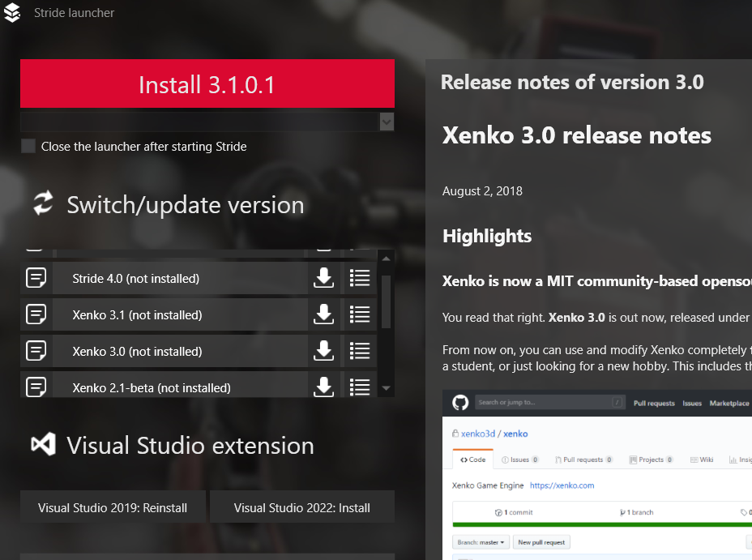The image size is (752, 560).
Task: Show release notes list for Xenko 2.1-beta
Action: click(x=360, y=387)
